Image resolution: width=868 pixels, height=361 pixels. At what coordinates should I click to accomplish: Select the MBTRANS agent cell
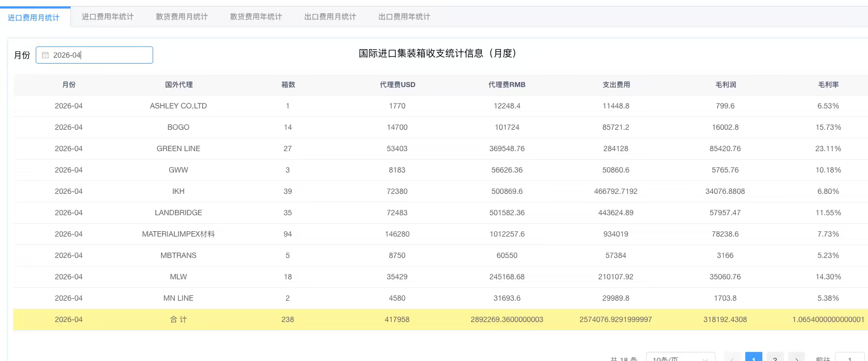[x=178, y=255]
